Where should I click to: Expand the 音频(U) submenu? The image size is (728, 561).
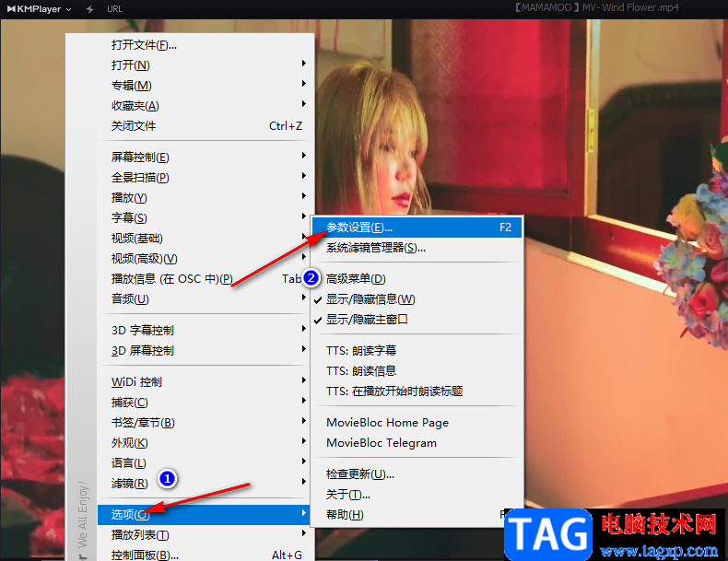tap(205, 298)
